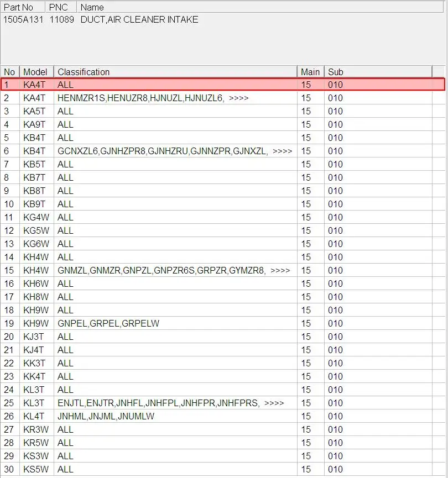Select the KG4W model cell

coord(36,217)
